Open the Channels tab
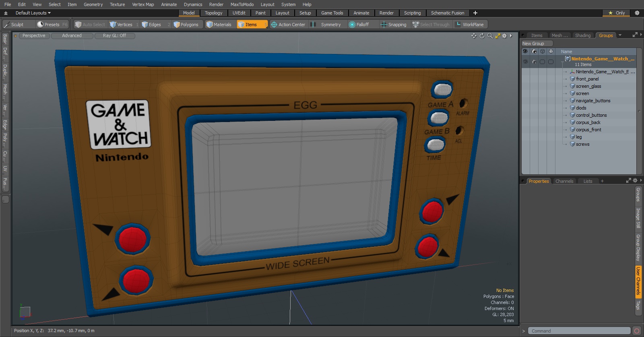Screen dimensions: 644x337 tap(564, 181)
